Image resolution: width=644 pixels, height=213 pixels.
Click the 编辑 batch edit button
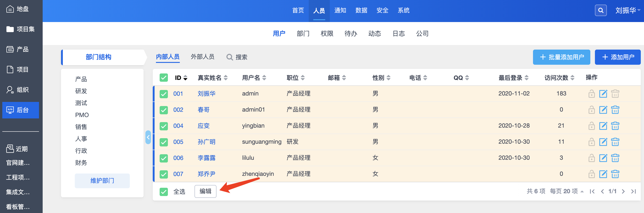[205, 191]
